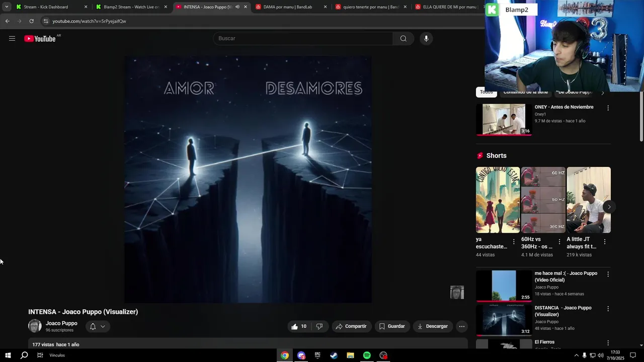Image resolution: width=644 pixels, height=362 pixels.
Task: Open options menu for ONEY video
Action: 608,108
